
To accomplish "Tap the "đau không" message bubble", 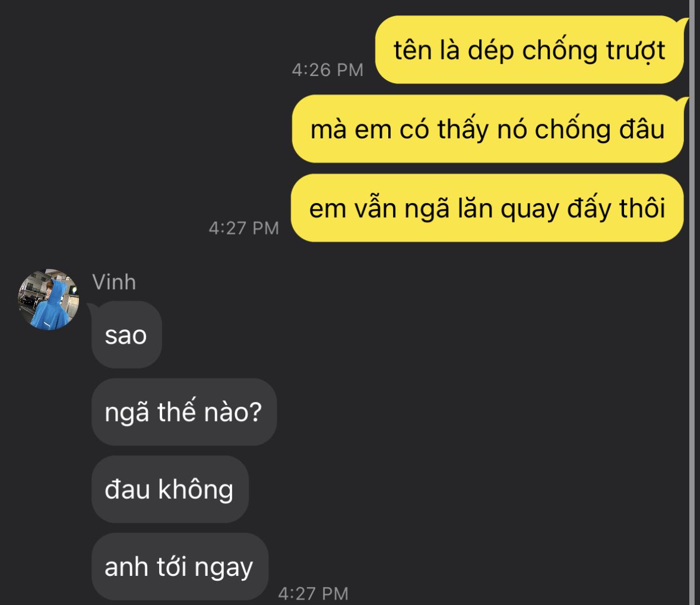I will 170,489.
